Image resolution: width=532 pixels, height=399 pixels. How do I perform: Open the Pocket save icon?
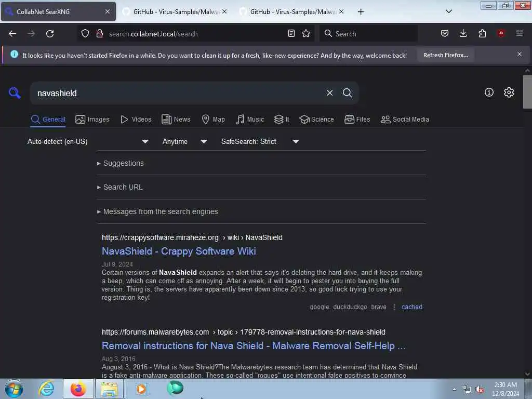(x=445, y=34)
